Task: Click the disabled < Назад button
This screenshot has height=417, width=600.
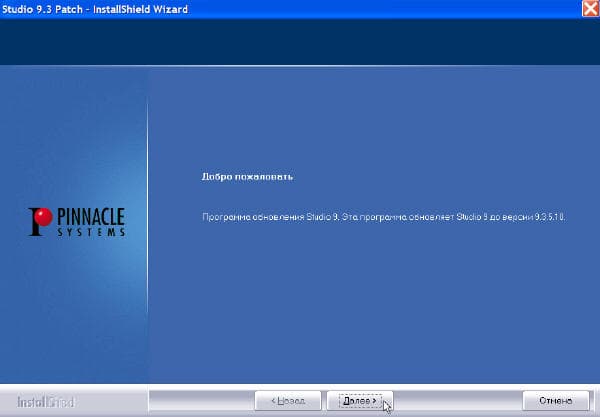Action: coord(288,401)
